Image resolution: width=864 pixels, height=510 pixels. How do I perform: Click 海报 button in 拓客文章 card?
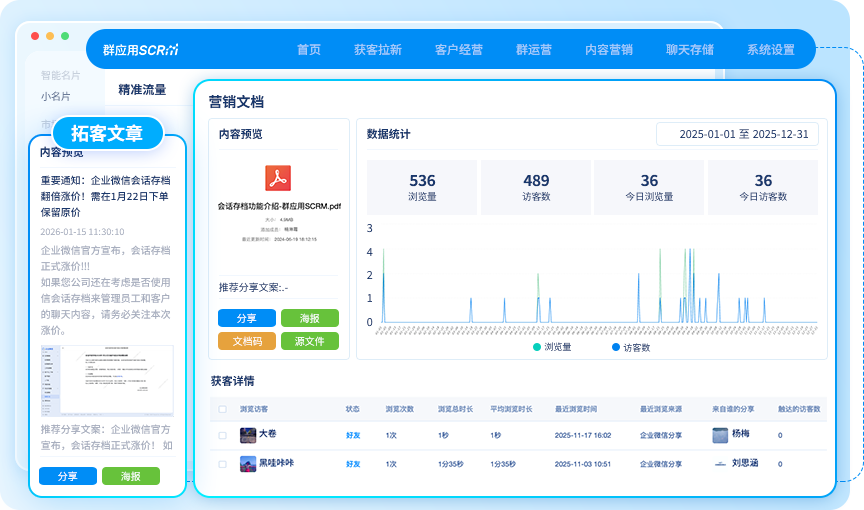coord(131,476)
